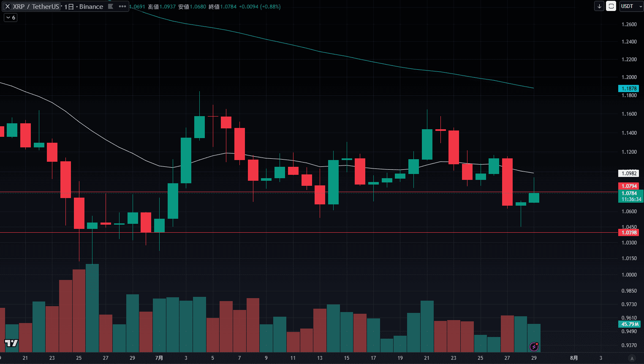The width and height of the screenshot is (644, 364).
Task: Click the striped flag icon after Binance
Action: pos(110,6)
